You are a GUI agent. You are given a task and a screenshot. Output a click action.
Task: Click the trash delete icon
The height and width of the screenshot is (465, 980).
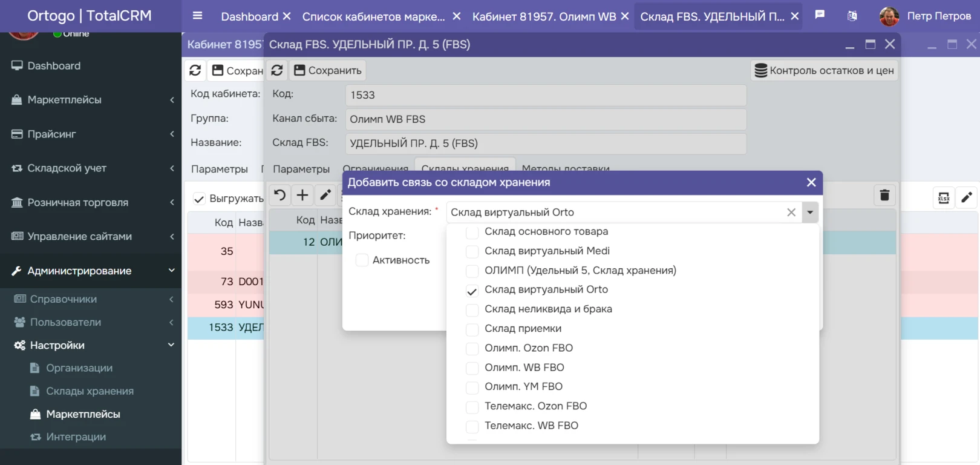pos(884,195)
